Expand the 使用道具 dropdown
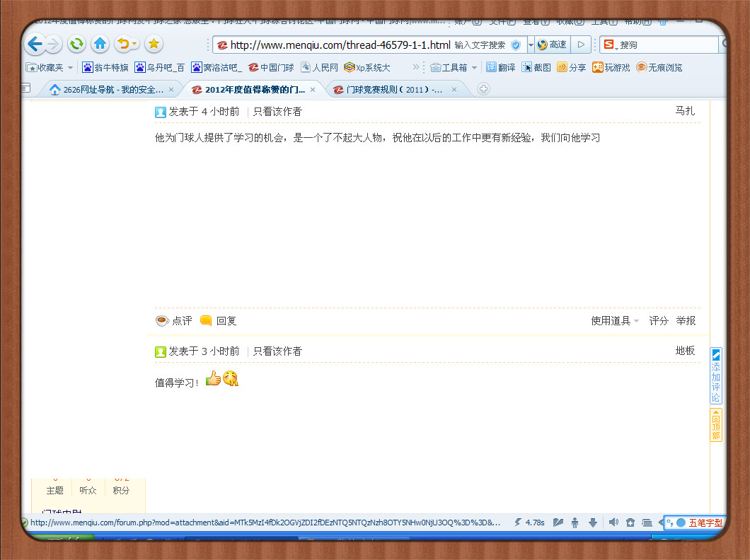 tap(615, 321)
